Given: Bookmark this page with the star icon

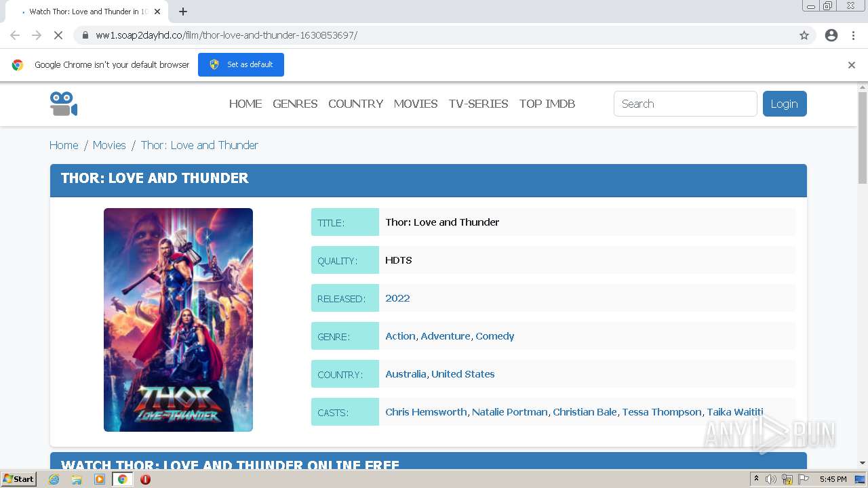Looking at the screenshot, I should point(804,35).
